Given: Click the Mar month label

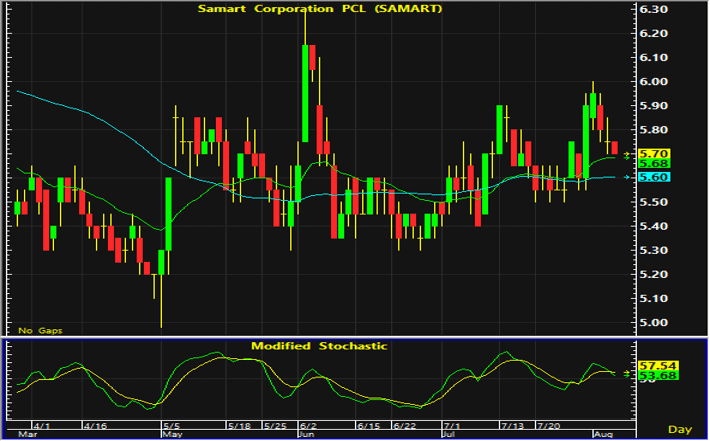Looking at the screenshot, I should click(x=26, y=435).
